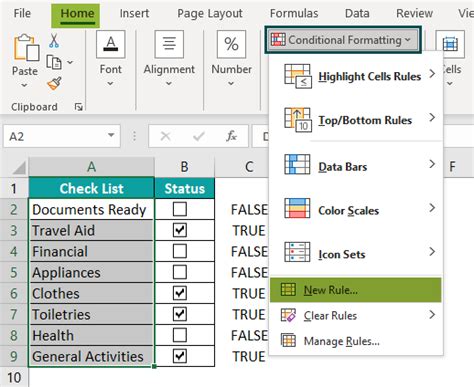
Task: Select row 5 header
Action: tap(14, 272)
